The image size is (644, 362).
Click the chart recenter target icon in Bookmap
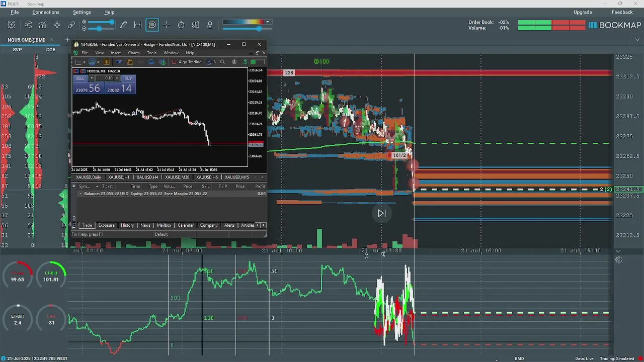[12, 25]
